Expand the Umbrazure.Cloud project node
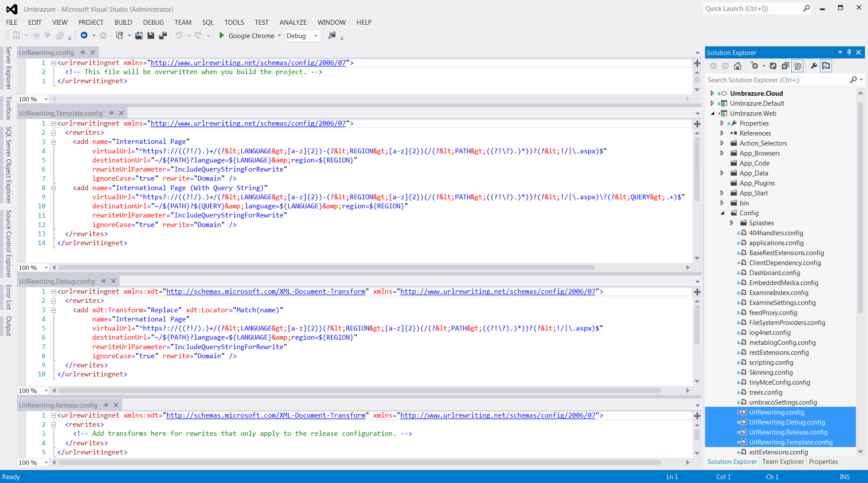This screenshot has width=868, height=483. point(712,93)
